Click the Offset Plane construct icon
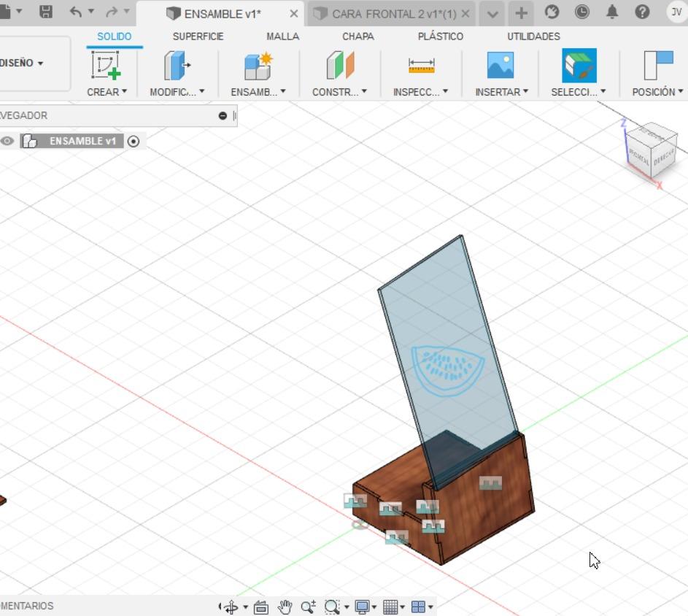688x616 pixels. coord(340,65)
